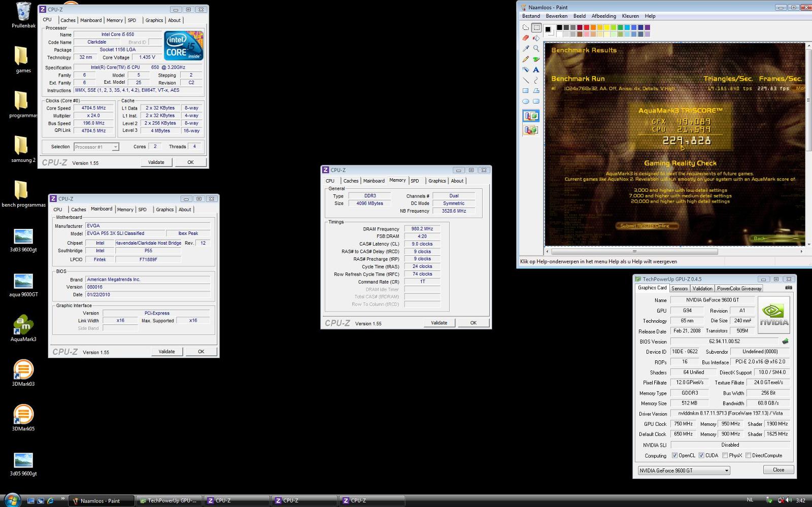Click the NVIDIA logo in GPU-Z
Screen dimensions: 812x507
[x=774, y=315]
